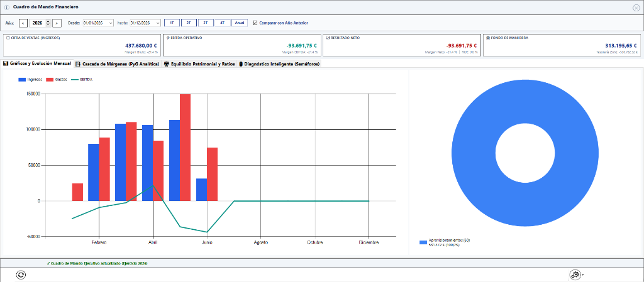
Task: Click the Aprovisionamientos (60) legend swatch
Action: pos(423,242)
